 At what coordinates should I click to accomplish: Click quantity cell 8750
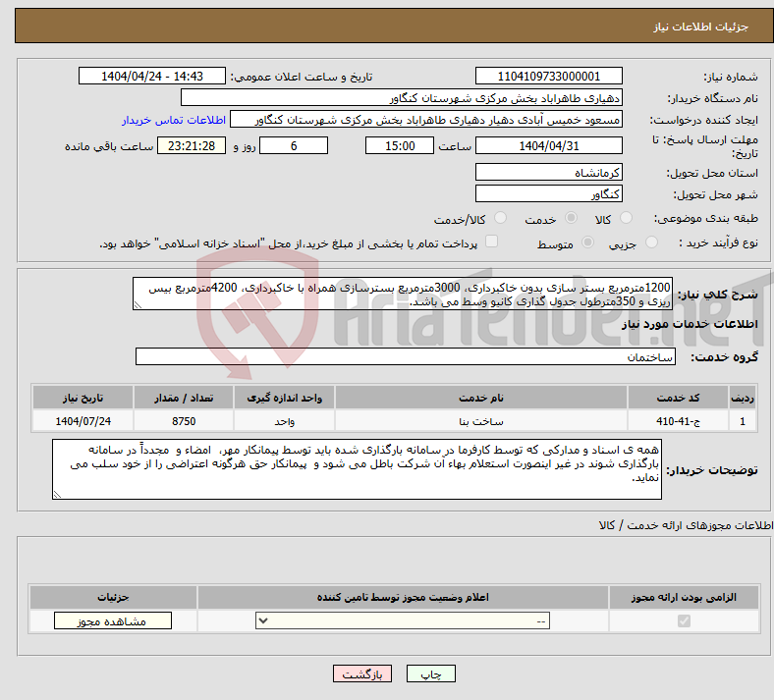coord(184,421)
